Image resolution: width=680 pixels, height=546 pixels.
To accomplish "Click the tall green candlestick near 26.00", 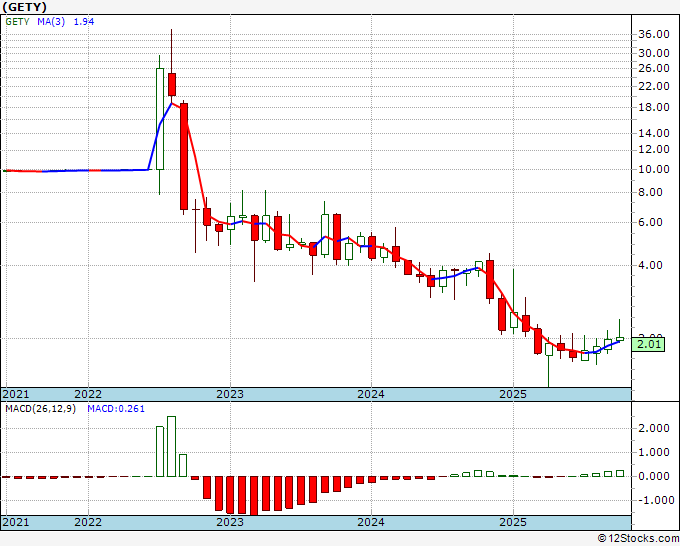I will 160,119.
